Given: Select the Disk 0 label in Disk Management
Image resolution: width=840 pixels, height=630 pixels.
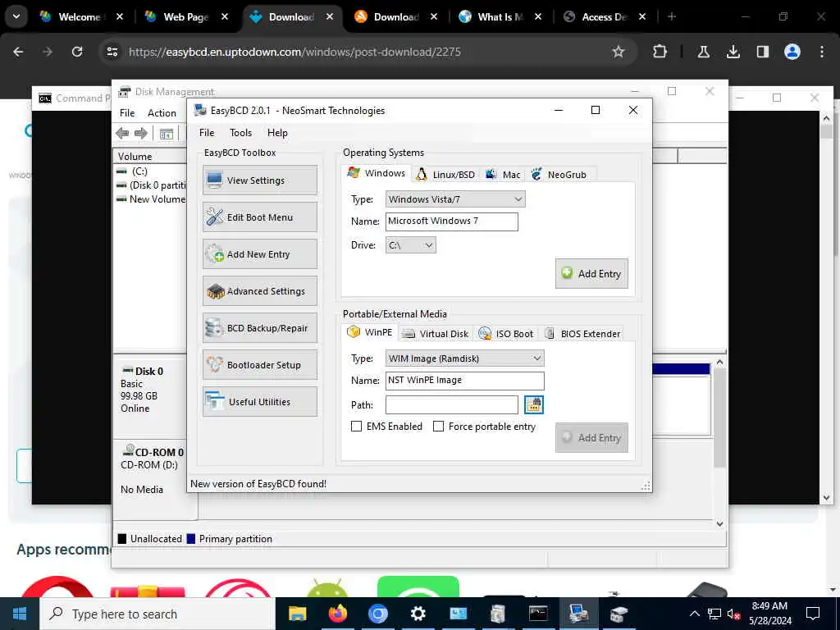Looking at the screenshot, I should point(149,372).
